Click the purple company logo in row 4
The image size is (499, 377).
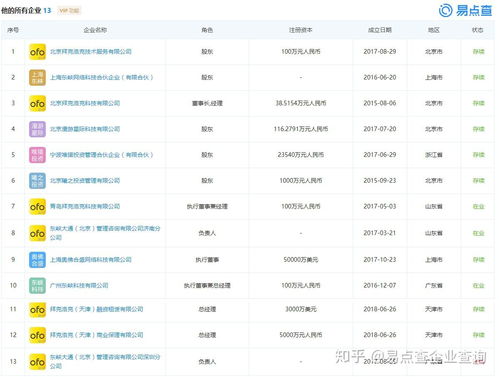coord(37,129)
